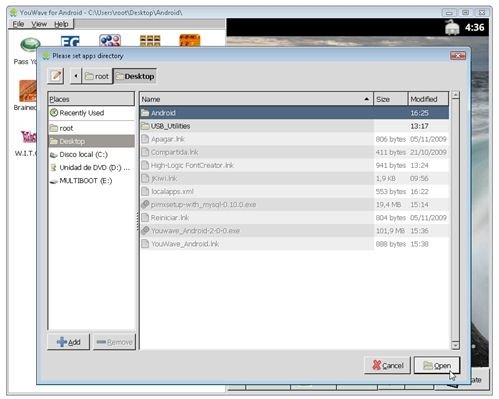Click the DVD drive icon in Places
This screenshot has height=399, width=499.
pos(53,167)
